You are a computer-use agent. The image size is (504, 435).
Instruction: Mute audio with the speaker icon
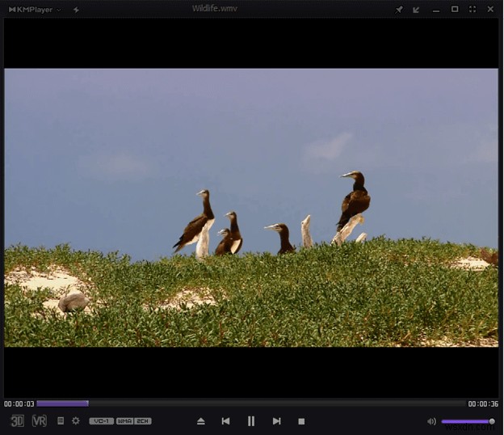[x=431, y=421]
